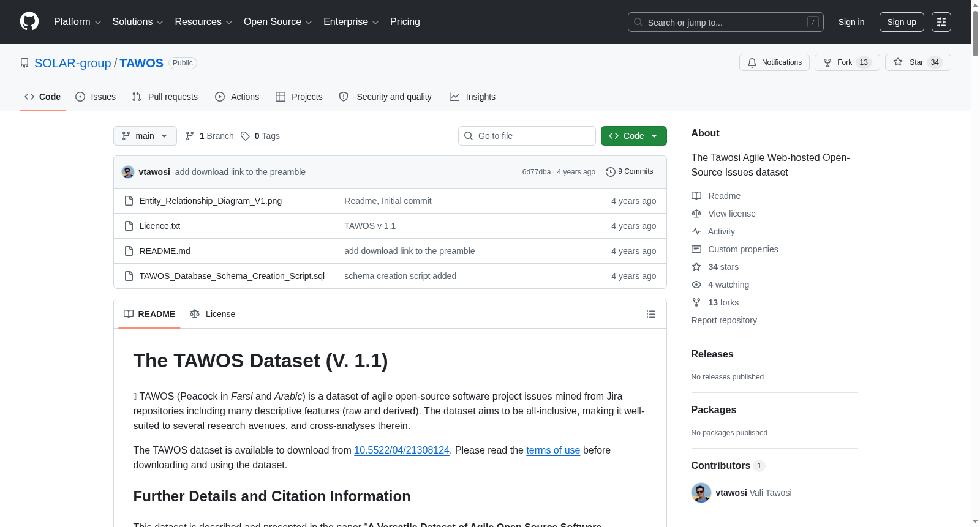The image size is (980, 527).
Task: Open the Packages heading link
Action: (x=714, y=410)
